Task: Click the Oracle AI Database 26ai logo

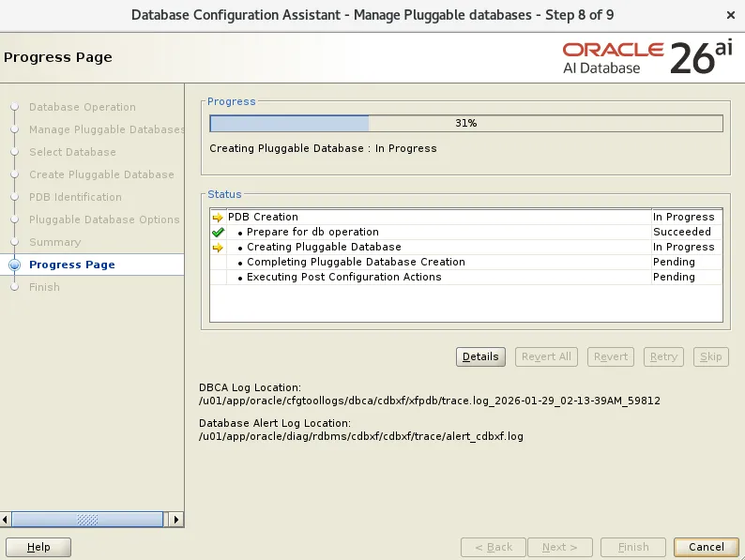Action: 647,58
